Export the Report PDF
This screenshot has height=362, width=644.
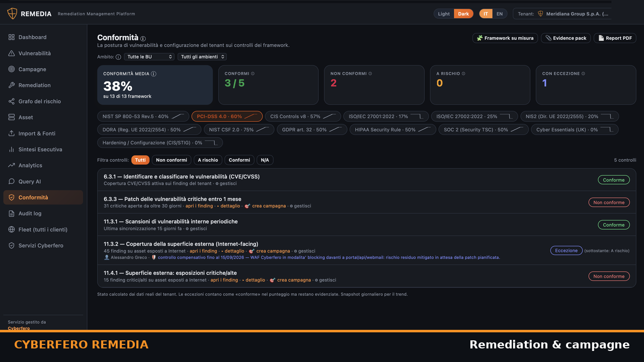coord(615,38)
